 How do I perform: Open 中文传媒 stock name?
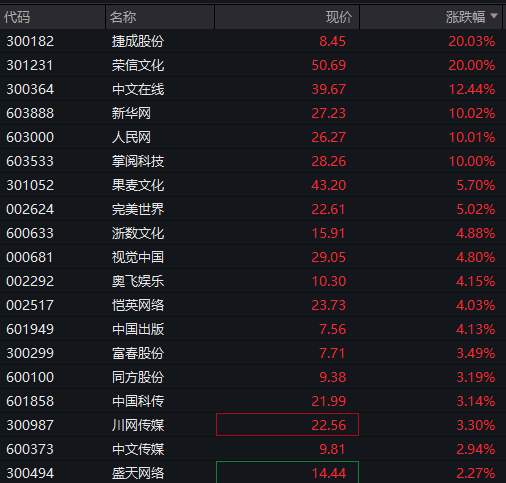pyautogui.click(x=138, y=449)
